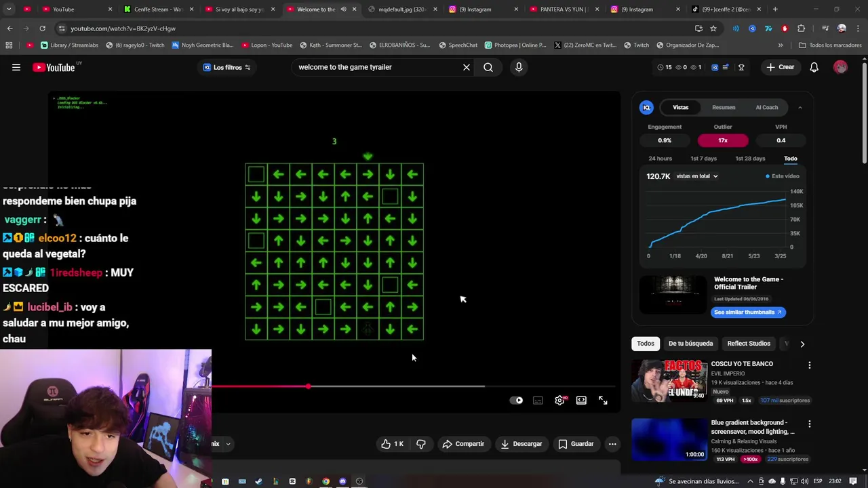Viewport: 868px width, 488px height.
Task: Show more filter chips with right arrow
Action: [x=802, y=344]
